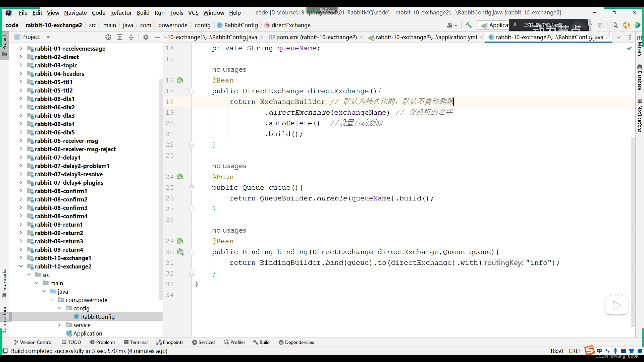Toggle fold marker for the directExchange method

(192, 91)
